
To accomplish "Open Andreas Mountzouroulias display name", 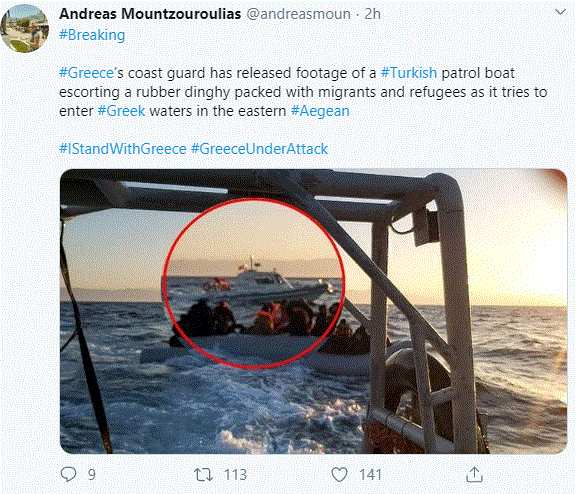I will tap(150, 14).
